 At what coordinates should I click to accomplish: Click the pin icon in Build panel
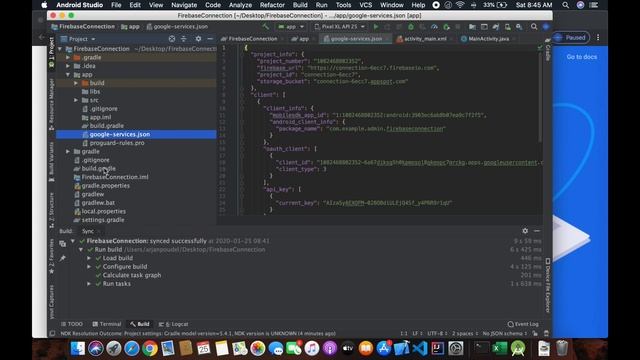coord(62,258)
